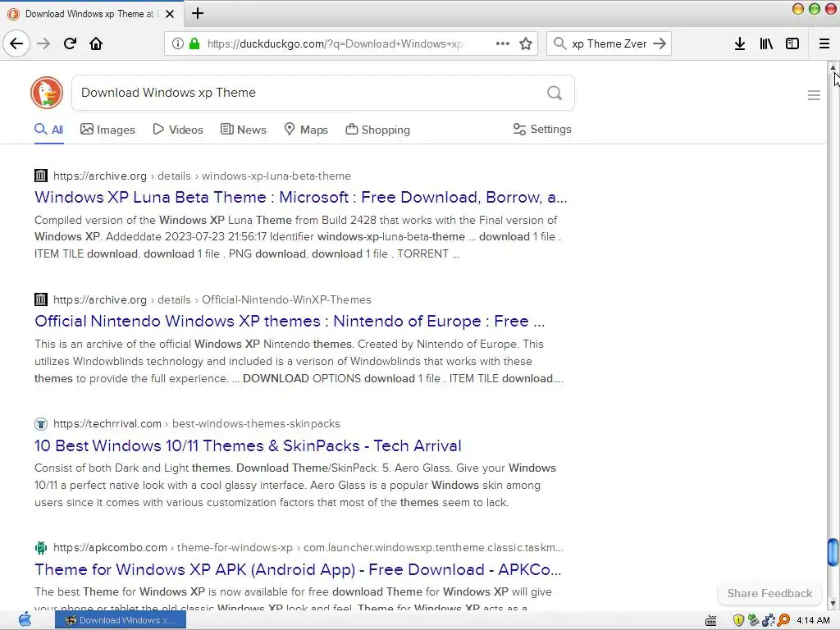Open DuckDuckGo search Settings

coord(542,129)
